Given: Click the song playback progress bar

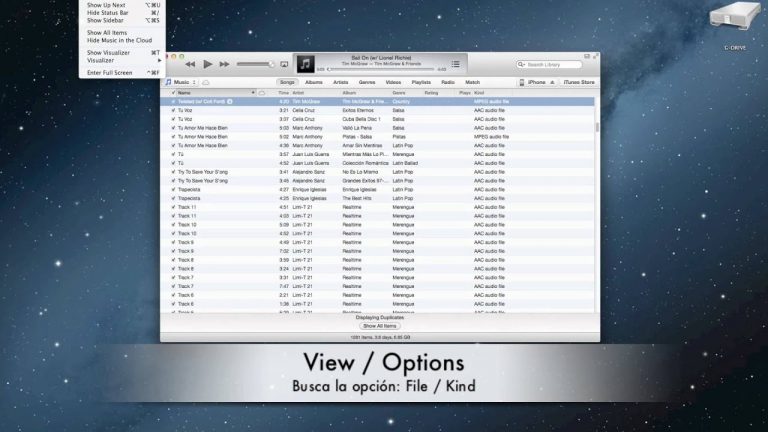Looking at the screenshot, I should [x=380, y=70].
